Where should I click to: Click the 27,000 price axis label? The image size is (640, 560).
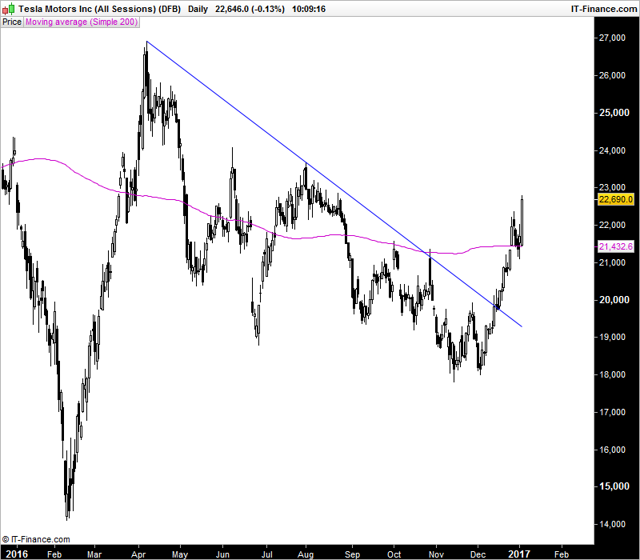coord(612,38)
